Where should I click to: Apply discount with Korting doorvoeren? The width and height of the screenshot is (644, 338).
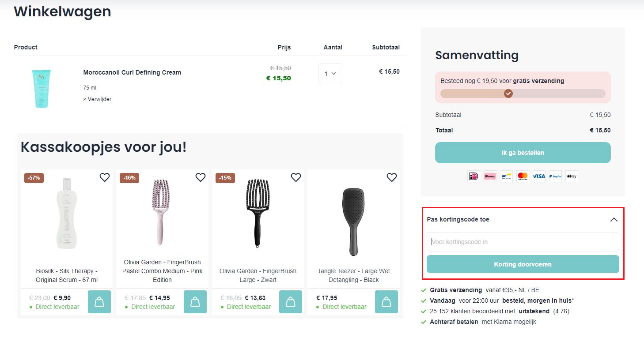pos(523,264)
